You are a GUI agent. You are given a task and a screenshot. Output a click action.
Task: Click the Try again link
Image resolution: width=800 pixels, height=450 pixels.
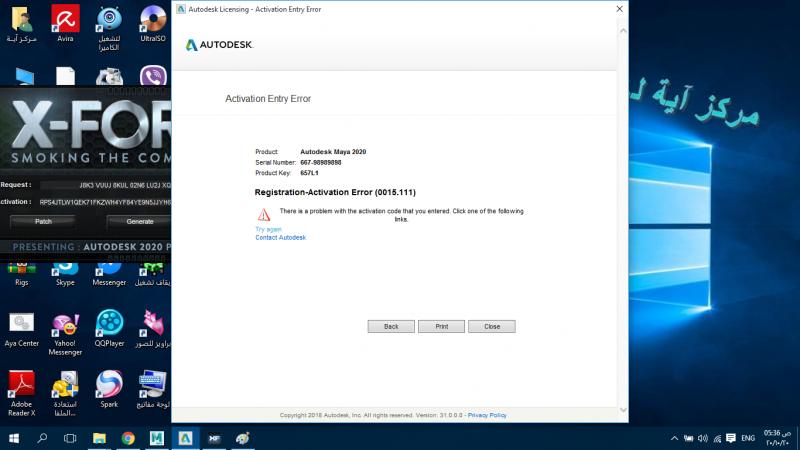(268, 229)
